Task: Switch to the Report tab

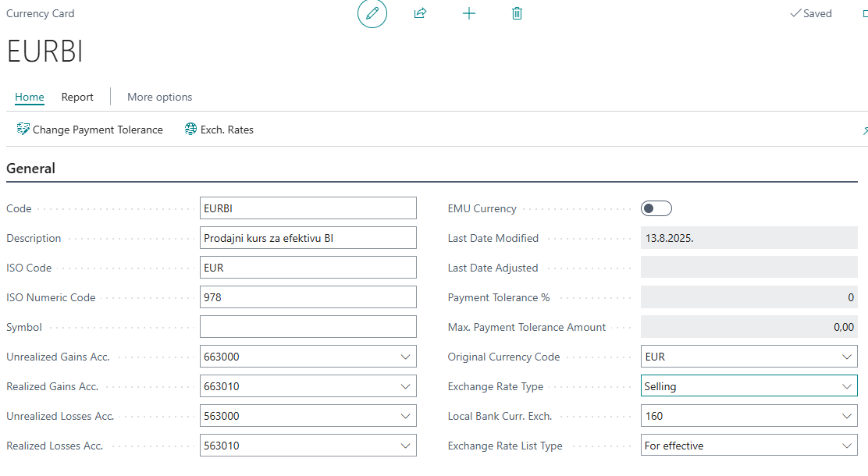Action: tap(77, 97)
